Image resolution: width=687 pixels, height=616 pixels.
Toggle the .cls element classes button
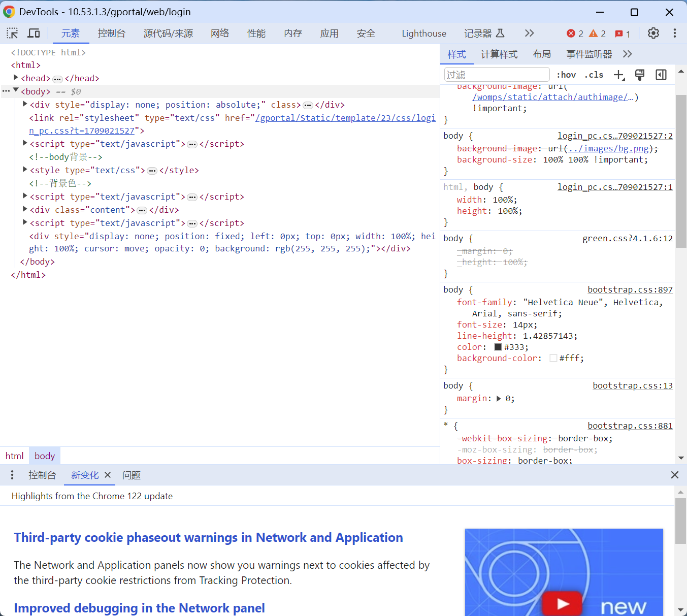click(594, 75)
